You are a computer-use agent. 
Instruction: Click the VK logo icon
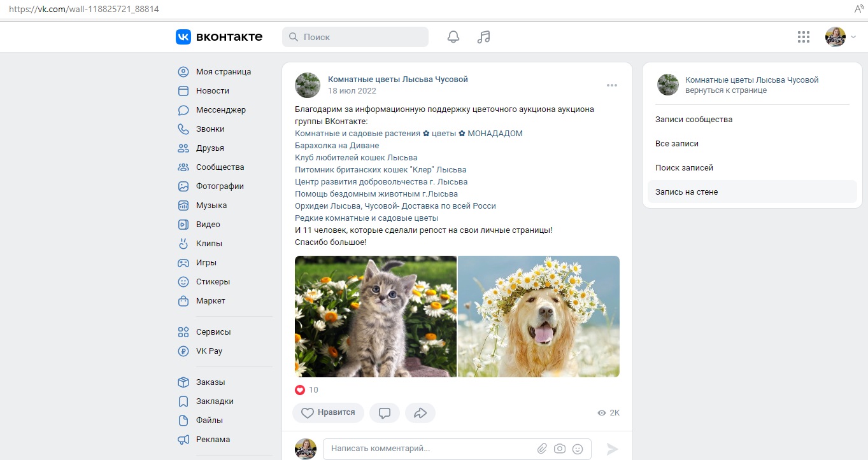pyautogui.click(x=183, y=37)
